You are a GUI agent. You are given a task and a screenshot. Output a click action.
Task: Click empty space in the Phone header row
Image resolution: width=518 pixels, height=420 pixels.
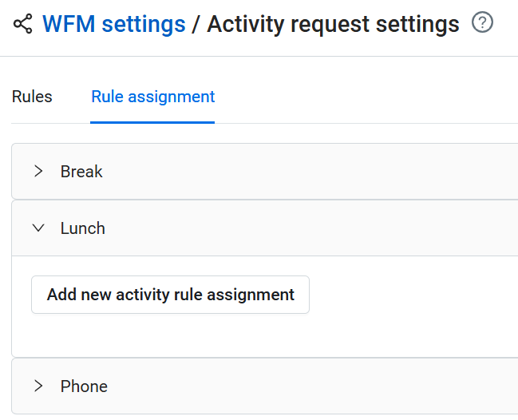point(319,386)
